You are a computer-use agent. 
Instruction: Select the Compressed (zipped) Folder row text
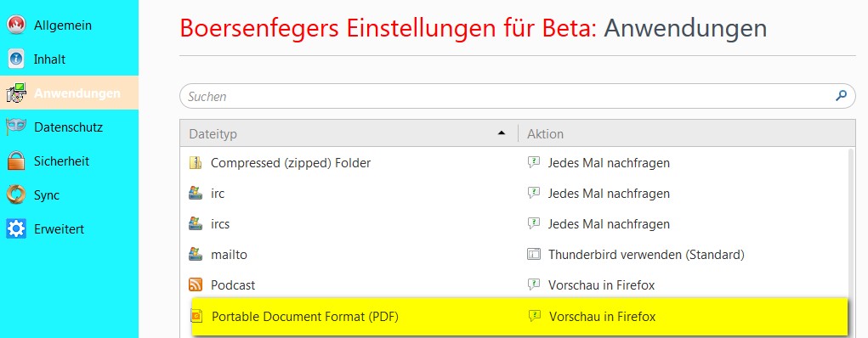point(291,163)
